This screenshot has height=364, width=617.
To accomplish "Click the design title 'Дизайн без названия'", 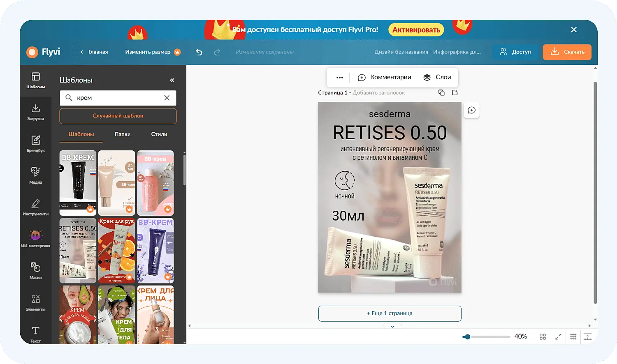I will pyautogui.click(x=427, y=52).
